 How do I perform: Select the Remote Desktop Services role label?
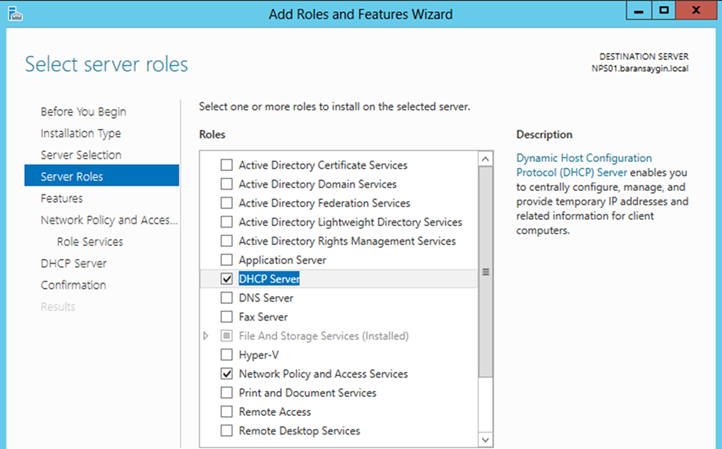[x=299, y=431]
